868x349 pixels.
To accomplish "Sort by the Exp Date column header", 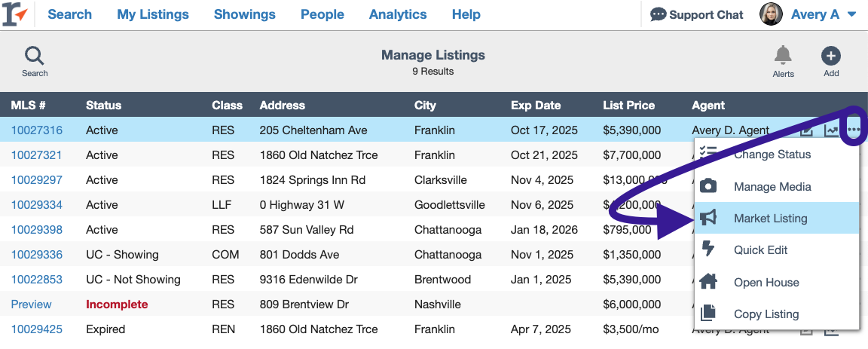I will [x=536, y=106].
